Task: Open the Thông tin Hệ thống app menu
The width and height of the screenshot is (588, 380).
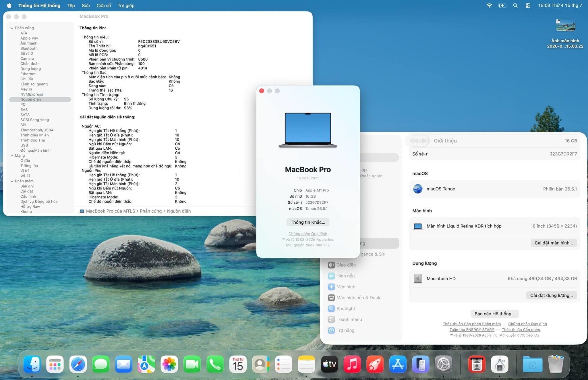Action: [x=39, y=5]
